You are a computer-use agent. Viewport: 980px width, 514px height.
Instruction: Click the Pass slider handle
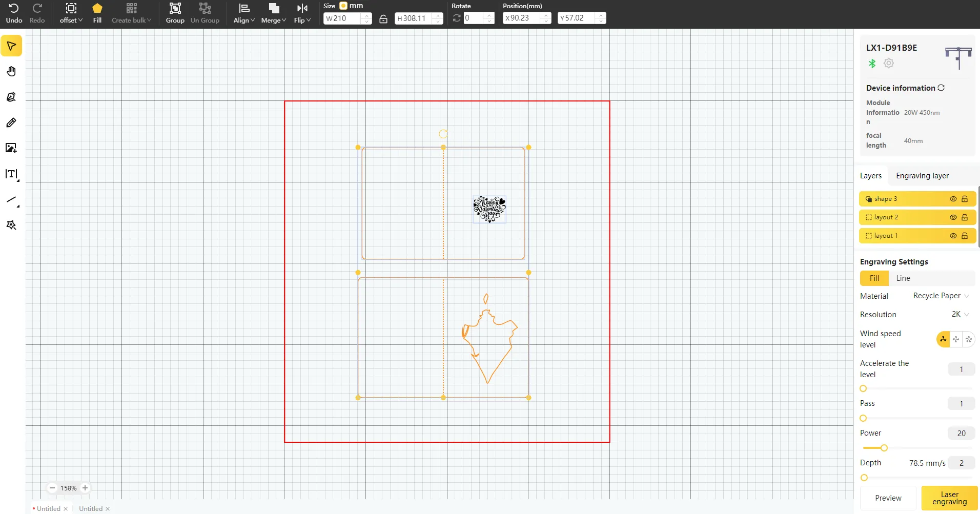[x=863, y=418]
